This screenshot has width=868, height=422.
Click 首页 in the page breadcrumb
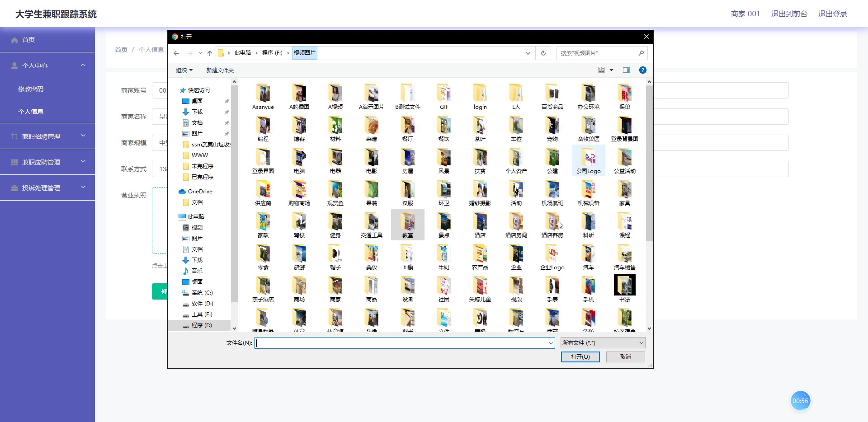click(121, 50)
